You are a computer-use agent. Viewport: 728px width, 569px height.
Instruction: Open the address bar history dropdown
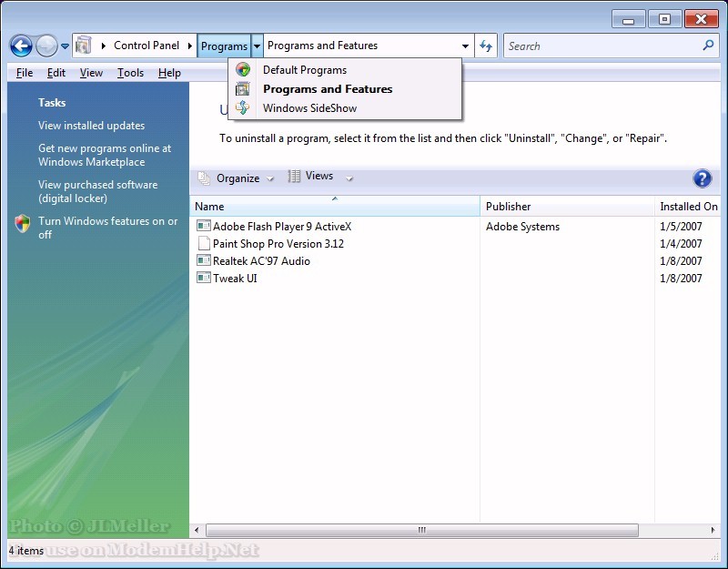tap(465, 46)
